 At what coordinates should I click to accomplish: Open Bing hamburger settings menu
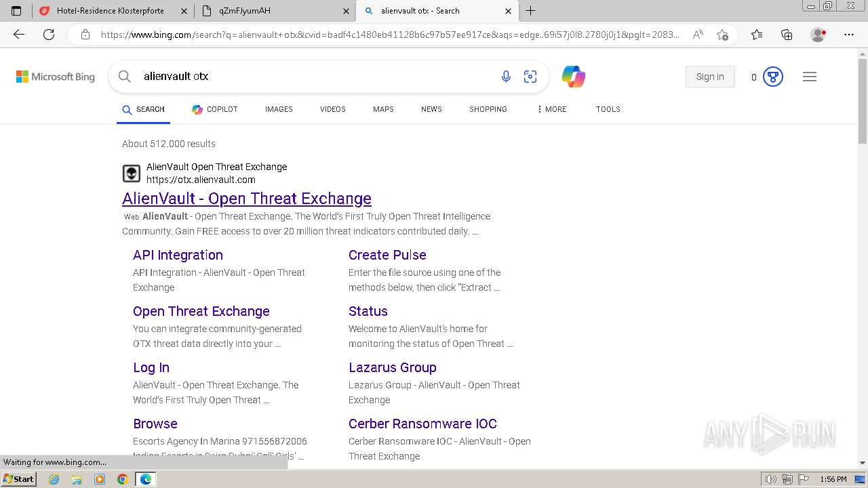[x=810, y=77]
